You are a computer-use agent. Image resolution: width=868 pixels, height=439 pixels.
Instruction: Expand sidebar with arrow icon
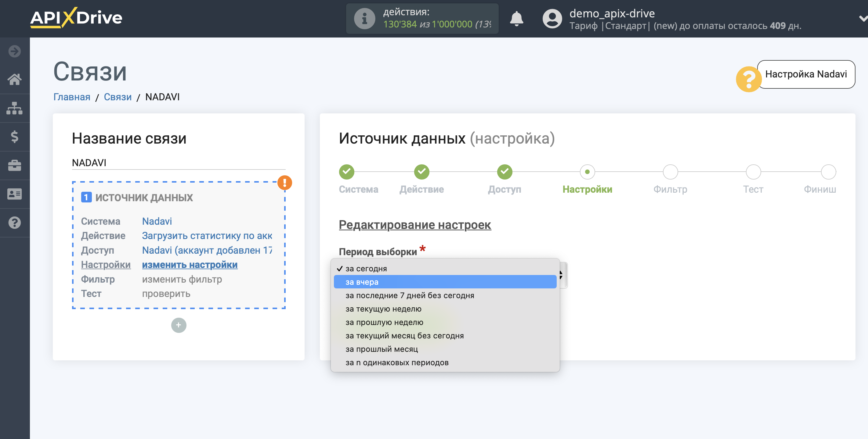14,51
